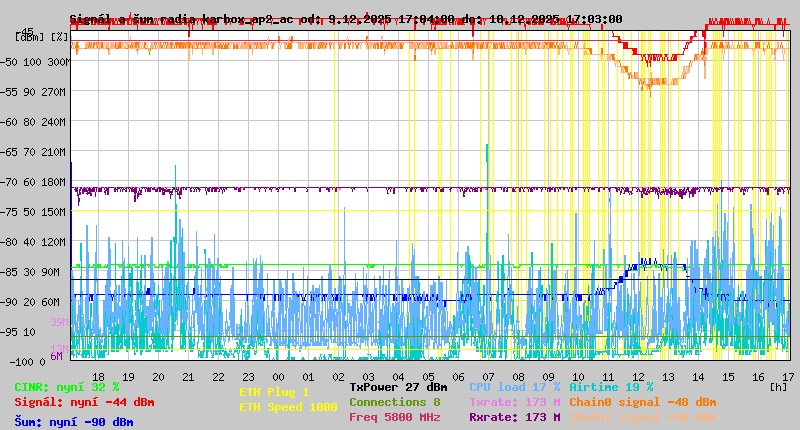Click the purple "6M" rate label

pos(56,356)
